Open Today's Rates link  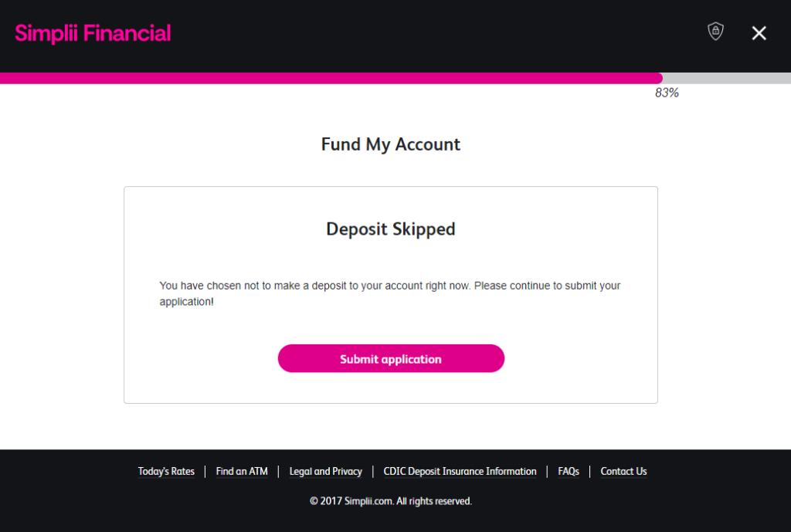[x=166, y=472]
